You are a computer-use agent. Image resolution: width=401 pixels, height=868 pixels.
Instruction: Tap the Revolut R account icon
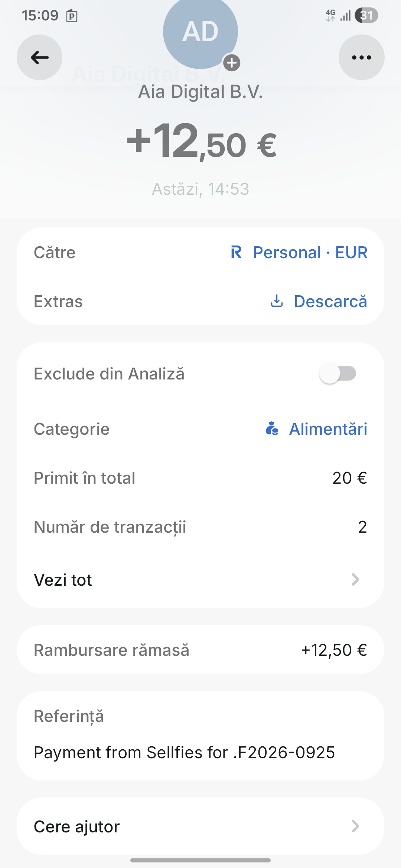[x=237, y=252]
